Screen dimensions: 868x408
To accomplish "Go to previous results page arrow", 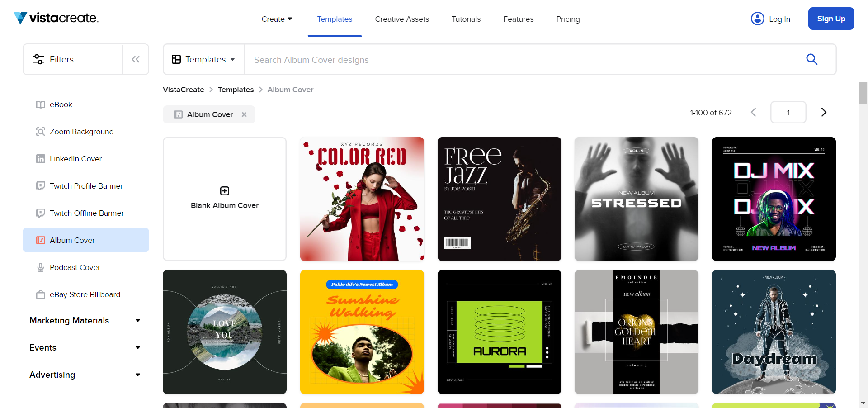I will pyautogui.click(x=754, y=112).
